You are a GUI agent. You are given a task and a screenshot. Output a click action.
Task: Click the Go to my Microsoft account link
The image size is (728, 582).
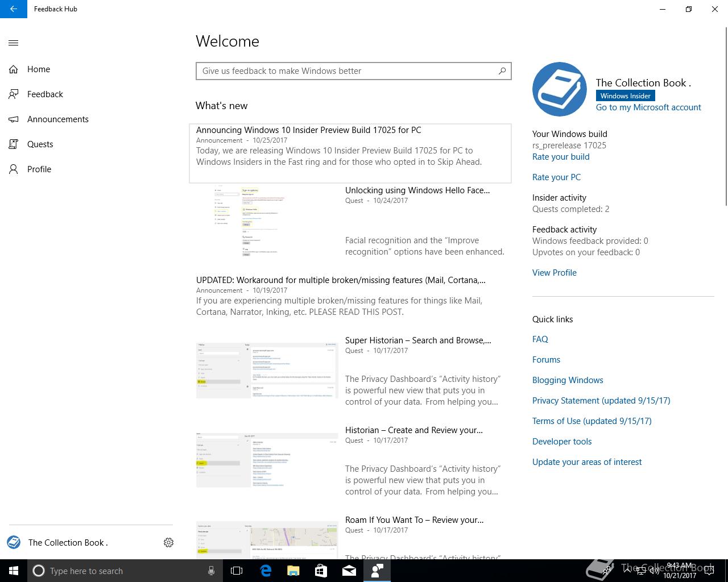point(648,107)
